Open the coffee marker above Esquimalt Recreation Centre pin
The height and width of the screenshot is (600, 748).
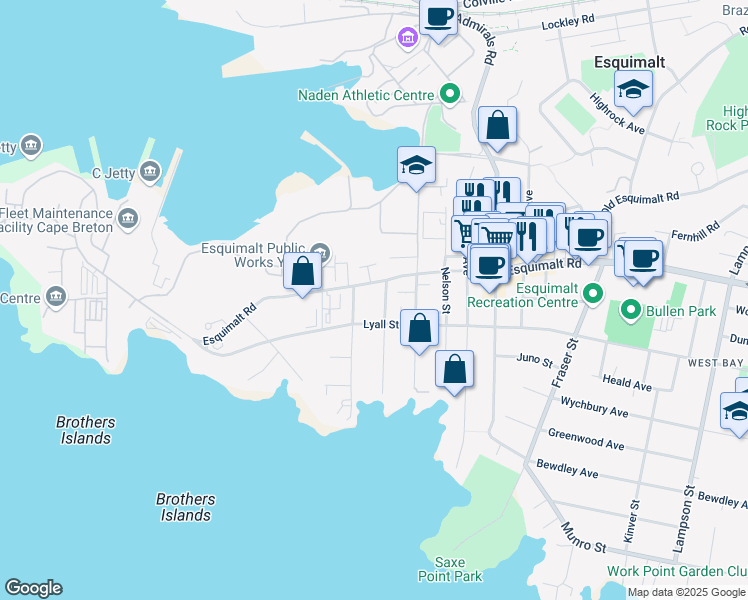click(589, 239)
